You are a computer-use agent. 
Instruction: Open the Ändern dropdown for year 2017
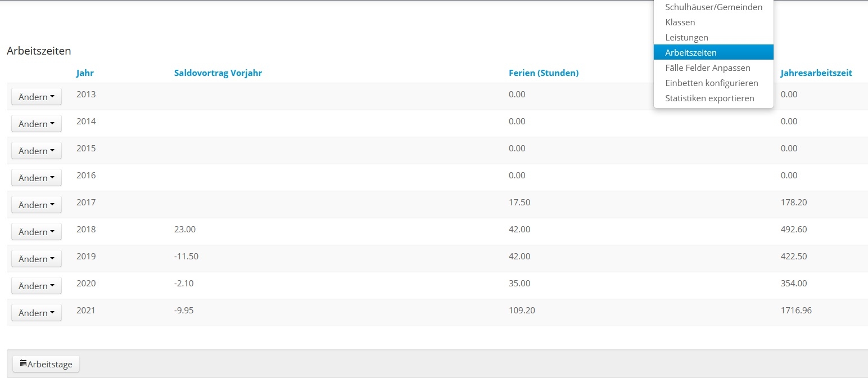click(37, 205)
